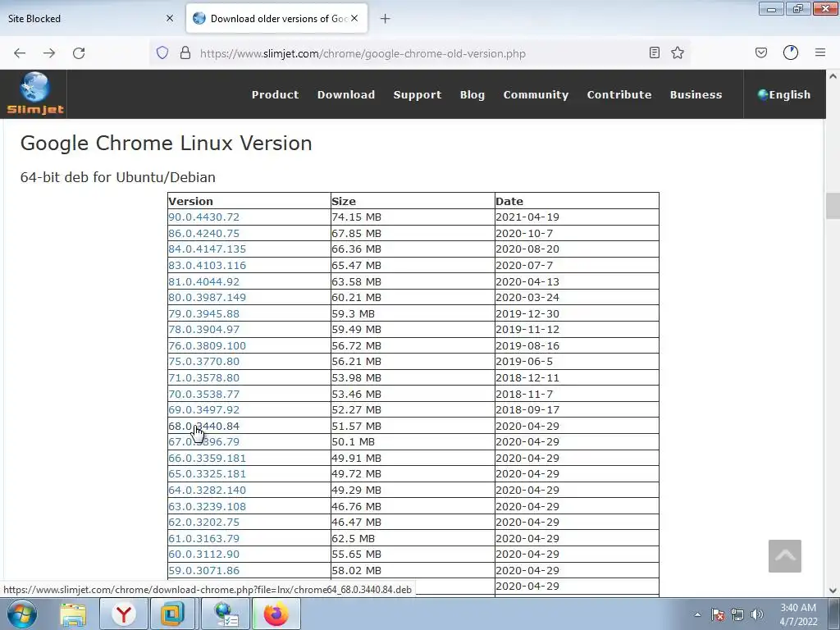
Task: Click the browser forward arrow
Action: [49, 53]
